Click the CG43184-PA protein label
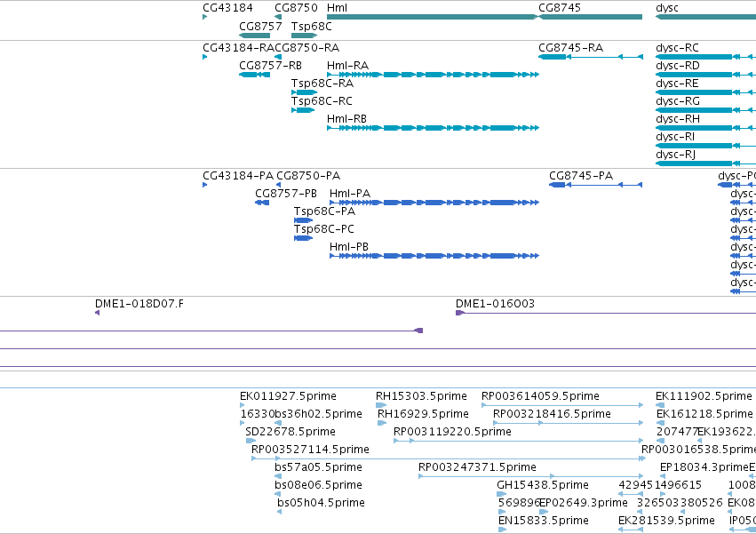756x534 pixels. pyautogui.click(x=238, y=176)
